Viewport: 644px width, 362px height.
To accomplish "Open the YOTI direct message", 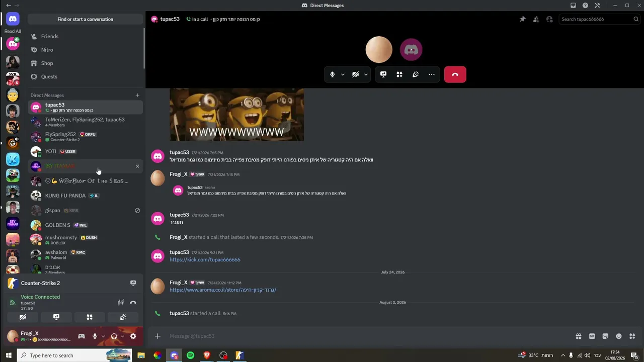I will 85,151.
